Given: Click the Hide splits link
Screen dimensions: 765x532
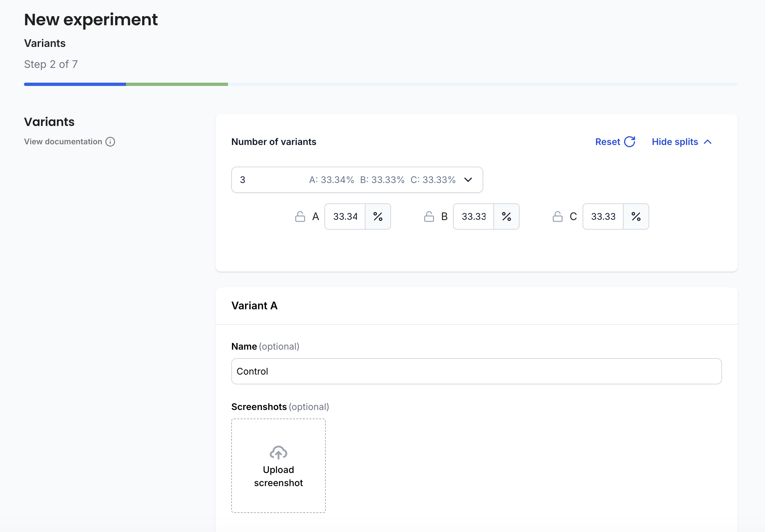Looking at the screenshot, I should click(x=675, y=142).
